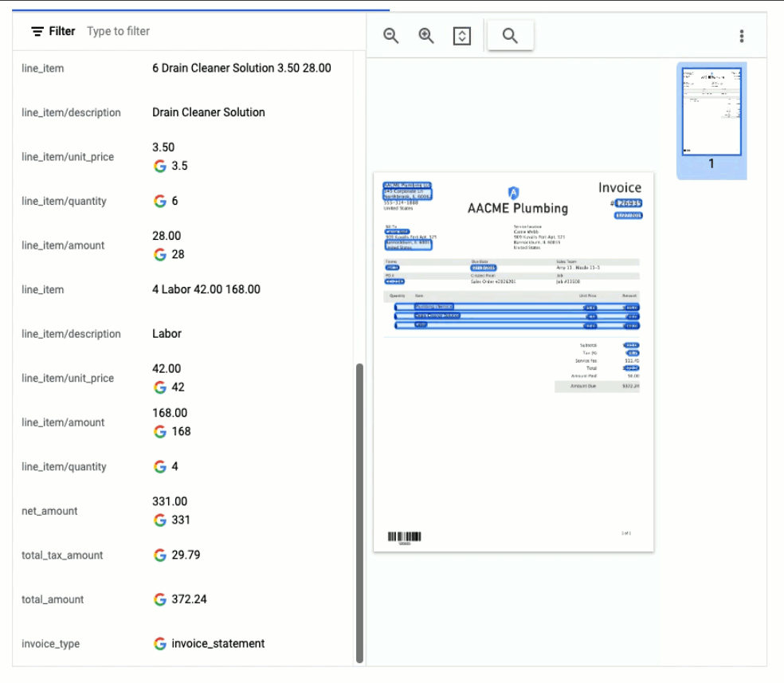The image size is (784, 683).
Task: Click the 331.00 net amount text
Action: [170, 501]
